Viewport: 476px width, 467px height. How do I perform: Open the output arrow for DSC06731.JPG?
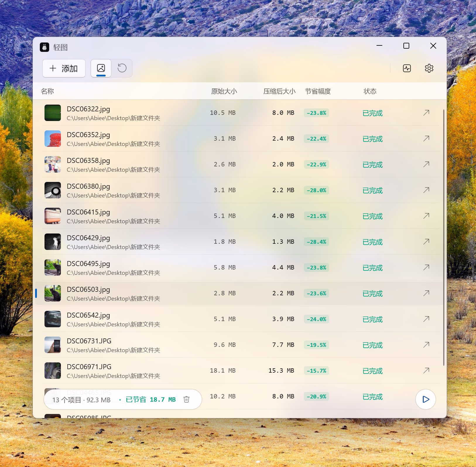pyautogui.click(x=426, y=345)
